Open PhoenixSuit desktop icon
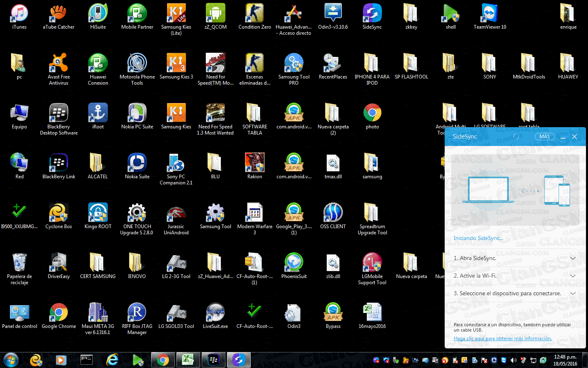This screenshot has height=368, width=588. click(x=294, y=266)
